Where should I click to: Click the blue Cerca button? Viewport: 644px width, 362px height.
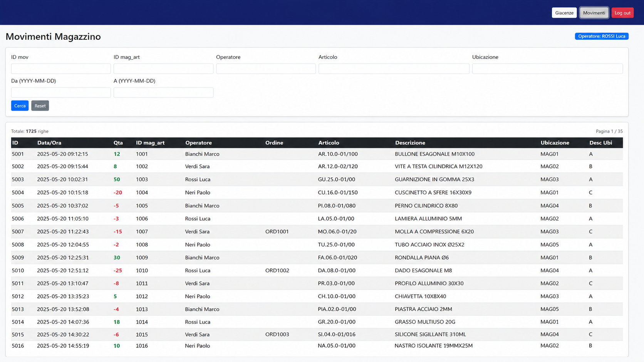click(x=20, y=106)
